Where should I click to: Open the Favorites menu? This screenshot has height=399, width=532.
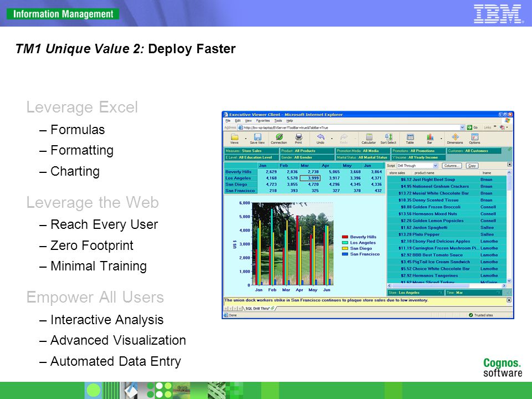pos(263,121)
